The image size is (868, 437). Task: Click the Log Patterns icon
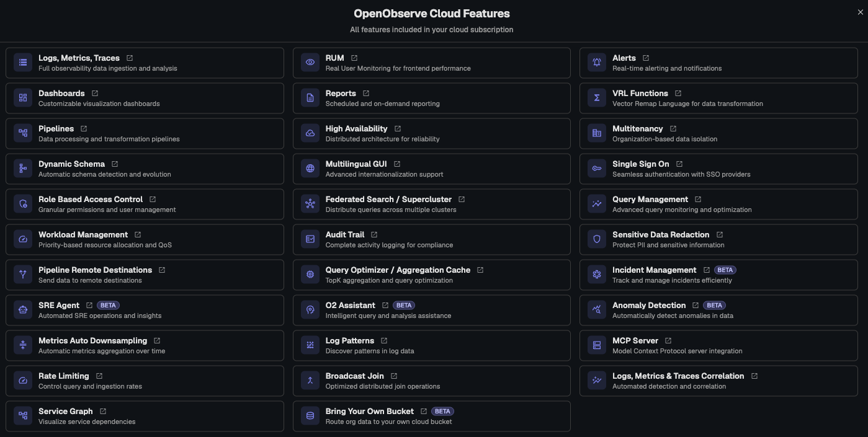pyautogui.click(x=310, y=345)
